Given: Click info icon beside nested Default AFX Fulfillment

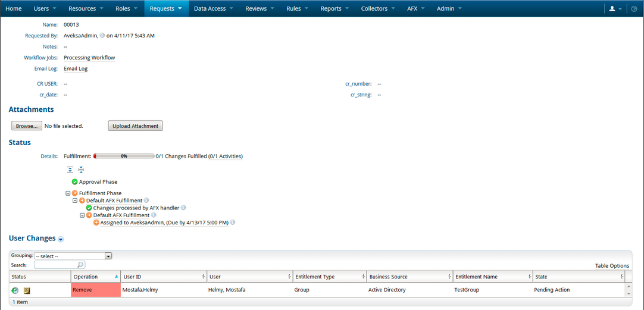Looking at the screenshot, I should (x=154, y=215).
